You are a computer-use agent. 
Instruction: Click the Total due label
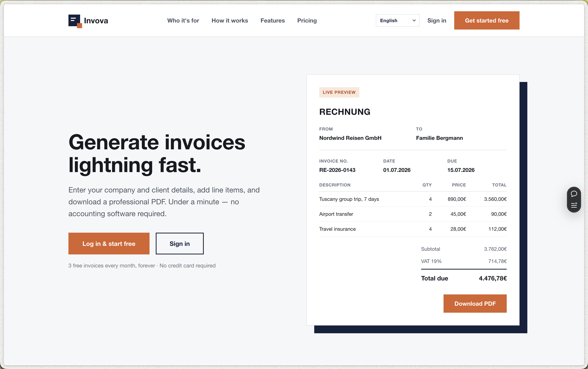[434, 278]
